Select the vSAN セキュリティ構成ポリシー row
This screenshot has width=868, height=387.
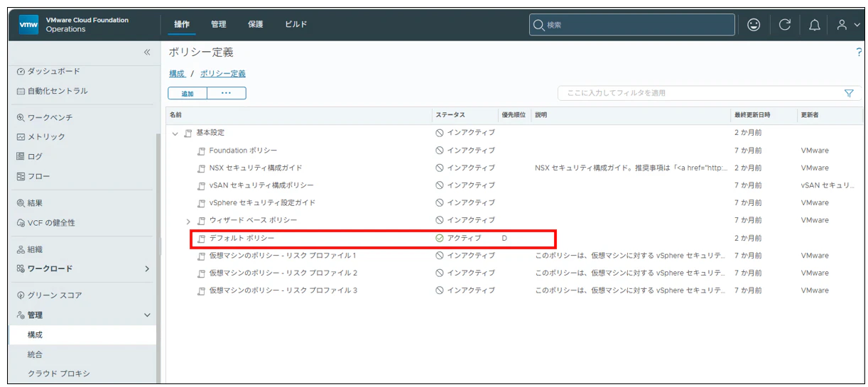tap(514, 185)
